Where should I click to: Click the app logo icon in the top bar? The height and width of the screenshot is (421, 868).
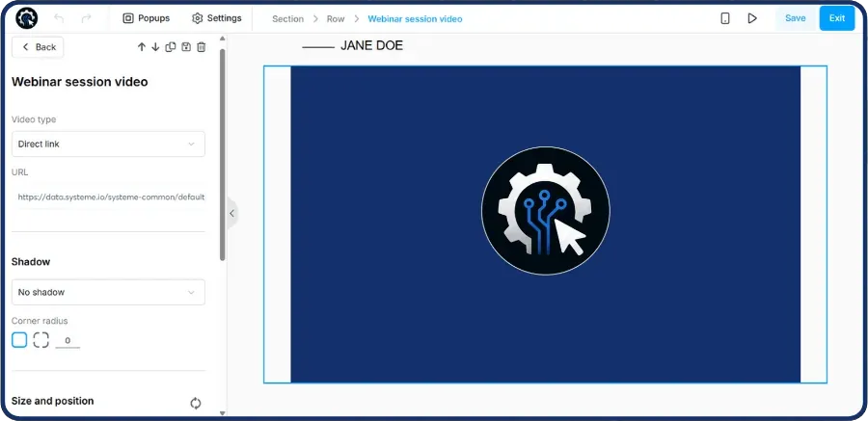(27, 18)
